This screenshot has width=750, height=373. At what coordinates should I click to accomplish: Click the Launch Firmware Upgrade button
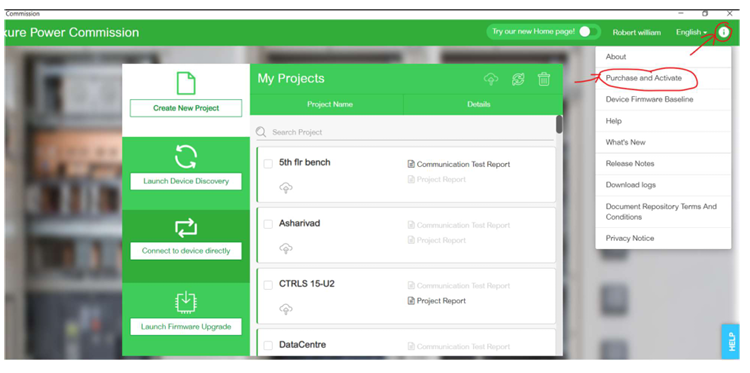coord(186,327)
